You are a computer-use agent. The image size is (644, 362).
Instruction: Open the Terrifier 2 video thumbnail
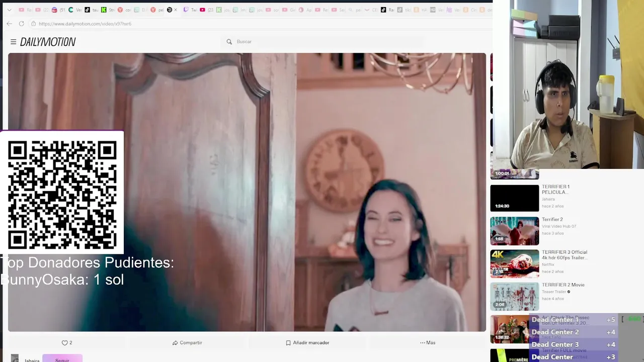(x=515, y=231)
